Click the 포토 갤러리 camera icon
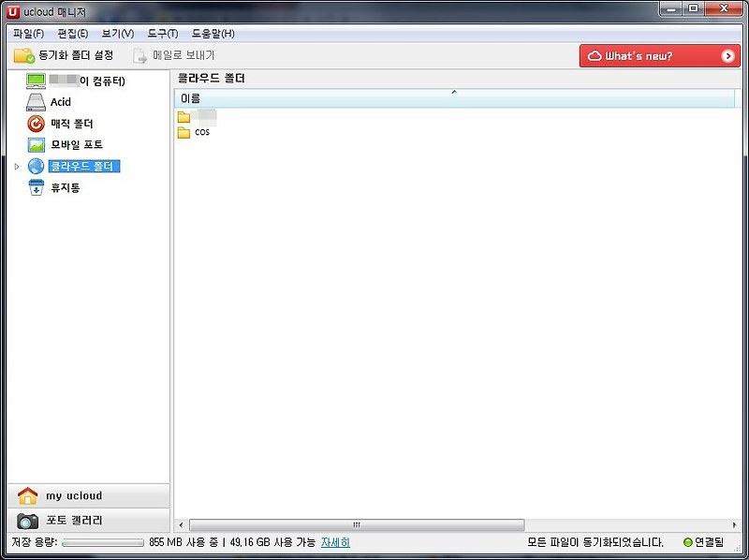Image resolution: width=749 pixels, height=560 pixels. point(27,521)
